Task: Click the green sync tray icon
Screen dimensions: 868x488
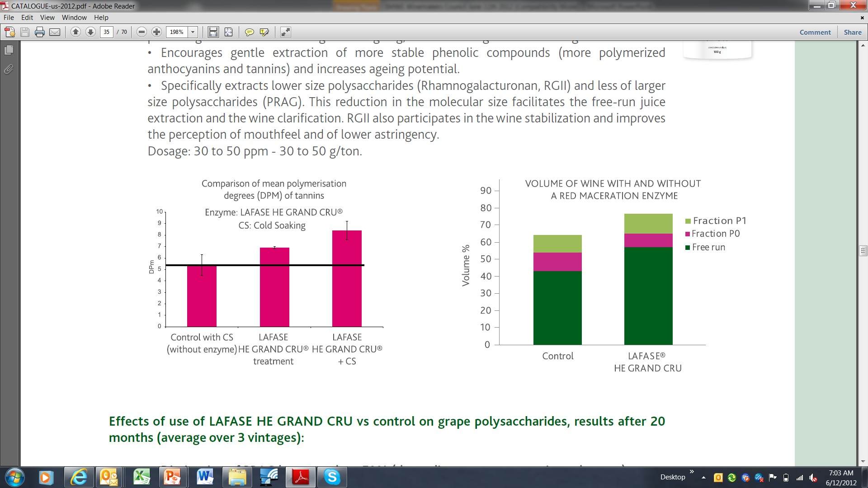Action: 731,478
